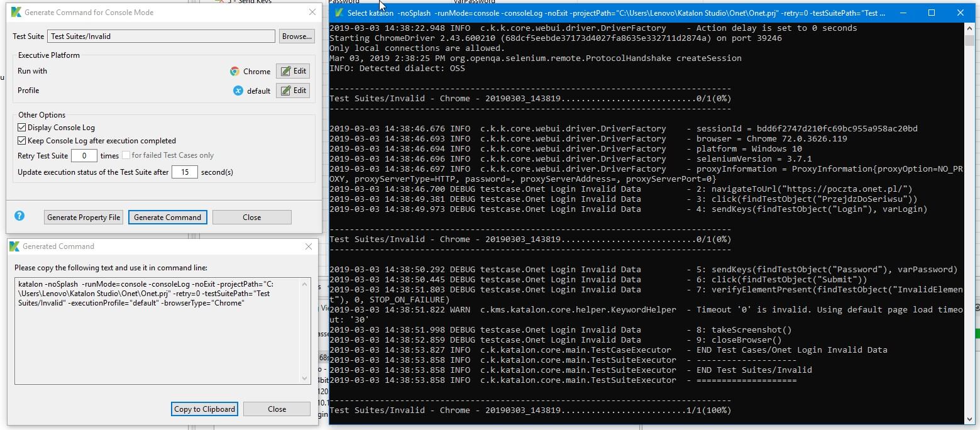The image size is (980, 430).
Task: Click the console scrollbar's up arrow
Action: pyautogui.click(x=970, y=29)
